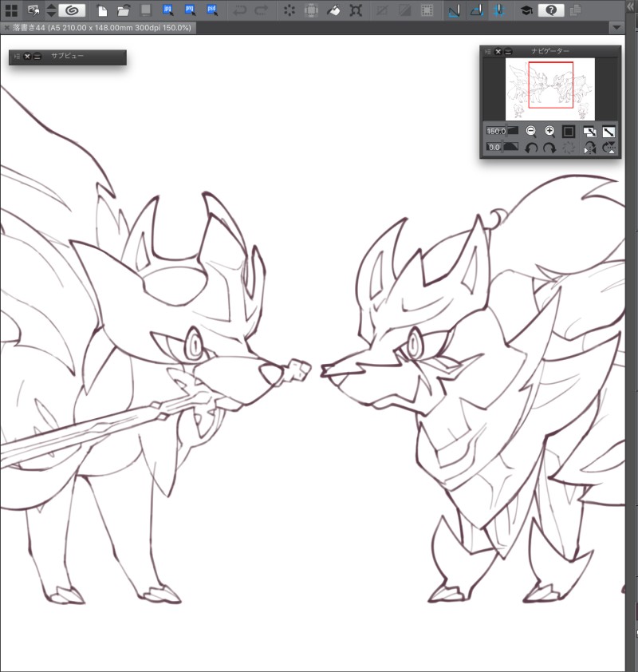
Task: Click the invert selection icon
Action: [x=404, y=10]
